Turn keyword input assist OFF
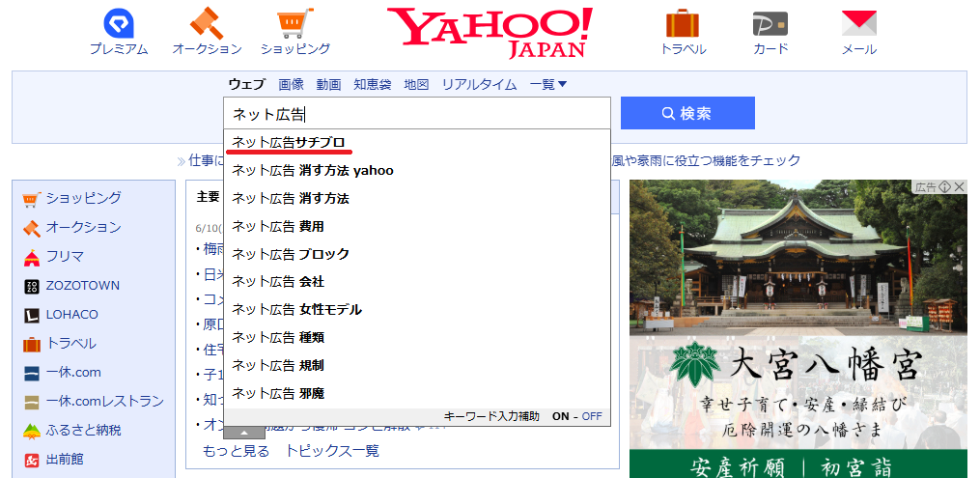 tap(592, 417)
